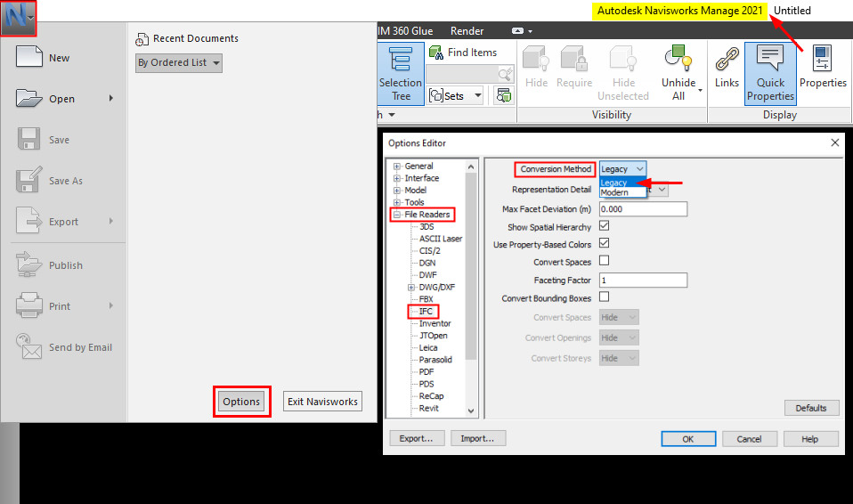Open the Sets dropdown arrow
The height and width of the screenshot is (504, 853).
pos(477,96)
